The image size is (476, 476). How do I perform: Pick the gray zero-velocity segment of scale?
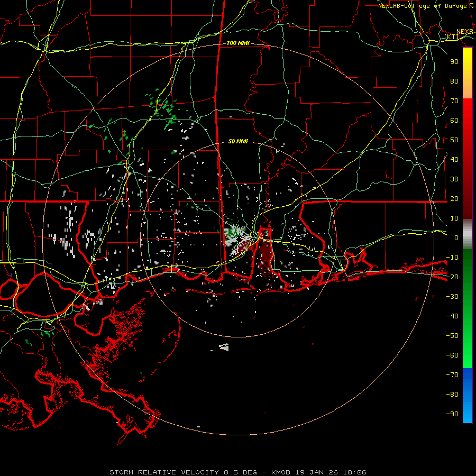(x=467, y=234)
